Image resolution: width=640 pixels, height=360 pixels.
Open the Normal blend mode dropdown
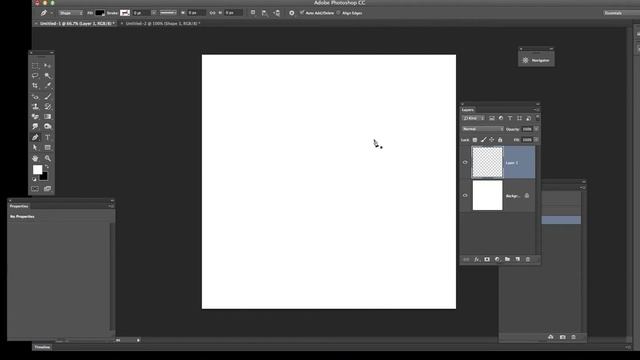pos(482,129)
